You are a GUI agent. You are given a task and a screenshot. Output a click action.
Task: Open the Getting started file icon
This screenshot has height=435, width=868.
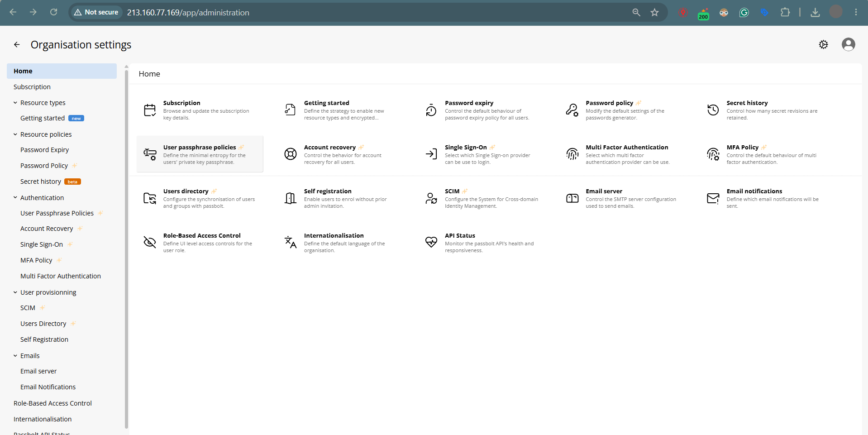290,109
